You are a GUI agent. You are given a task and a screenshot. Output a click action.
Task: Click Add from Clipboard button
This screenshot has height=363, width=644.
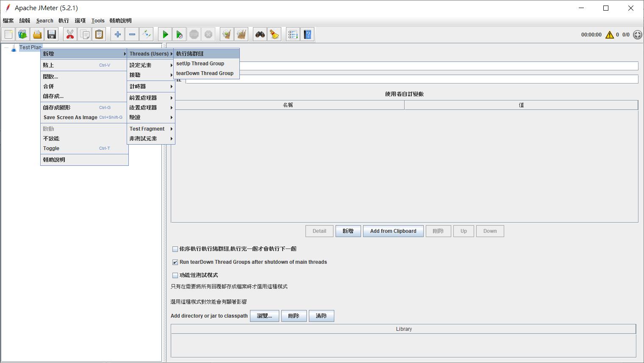(x=393, y=231)
